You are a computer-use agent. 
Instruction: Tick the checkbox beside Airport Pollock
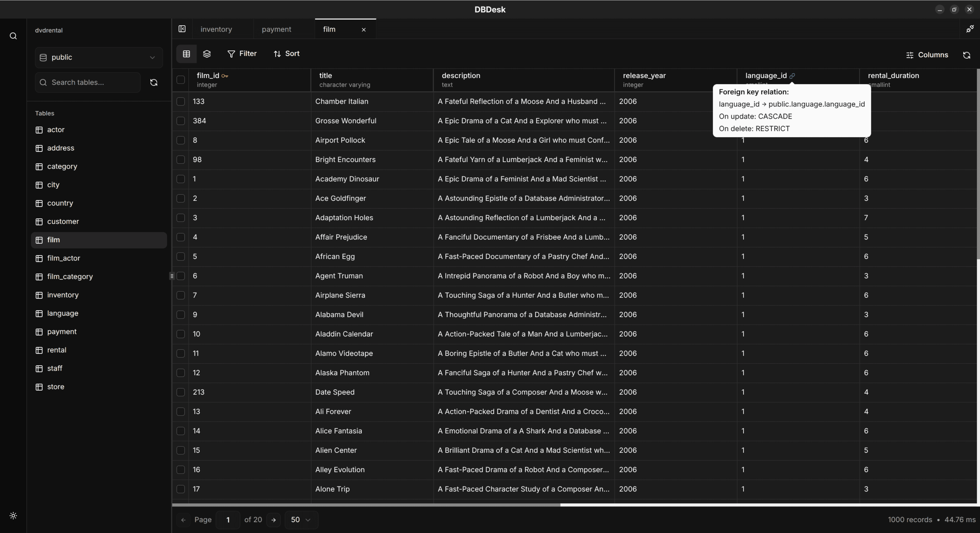(180, 140)
